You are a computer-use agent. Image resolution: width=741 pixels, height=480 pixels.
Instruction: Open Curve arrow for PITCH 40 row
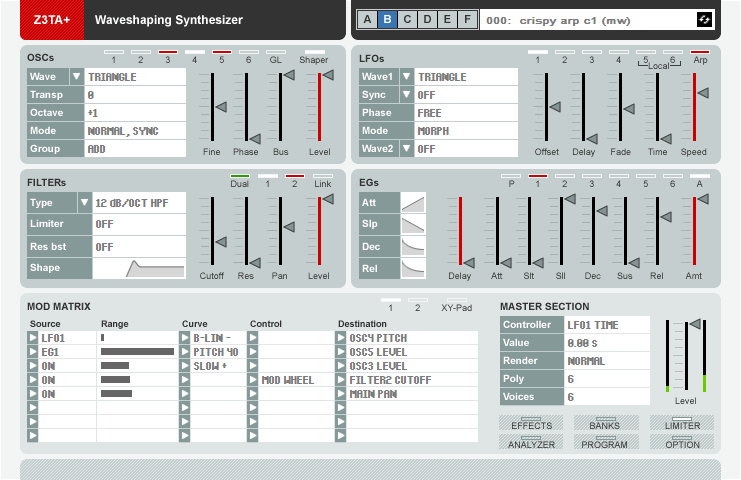coord(185,352)
